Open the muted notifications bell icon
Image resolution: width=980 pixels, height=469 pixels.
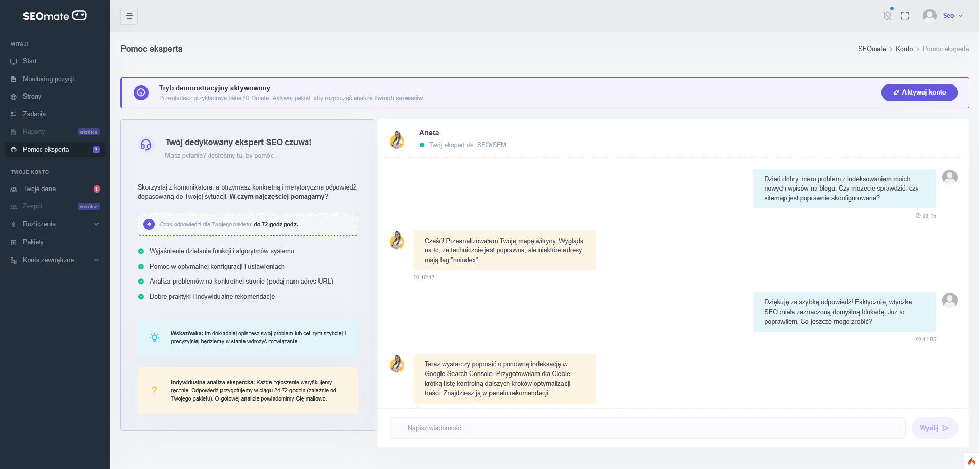(x=887, y=16)
